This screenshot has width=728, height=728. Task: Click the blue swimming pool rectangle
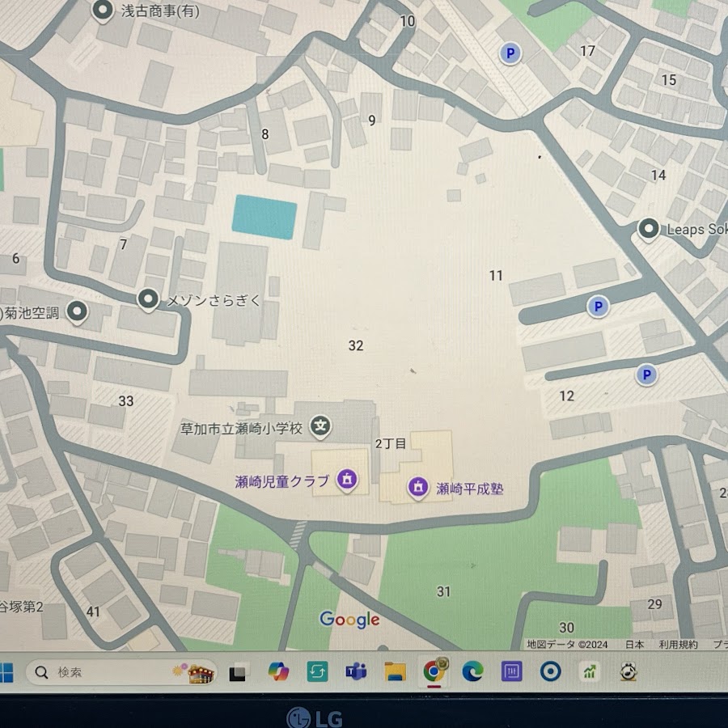coord(265,218)
